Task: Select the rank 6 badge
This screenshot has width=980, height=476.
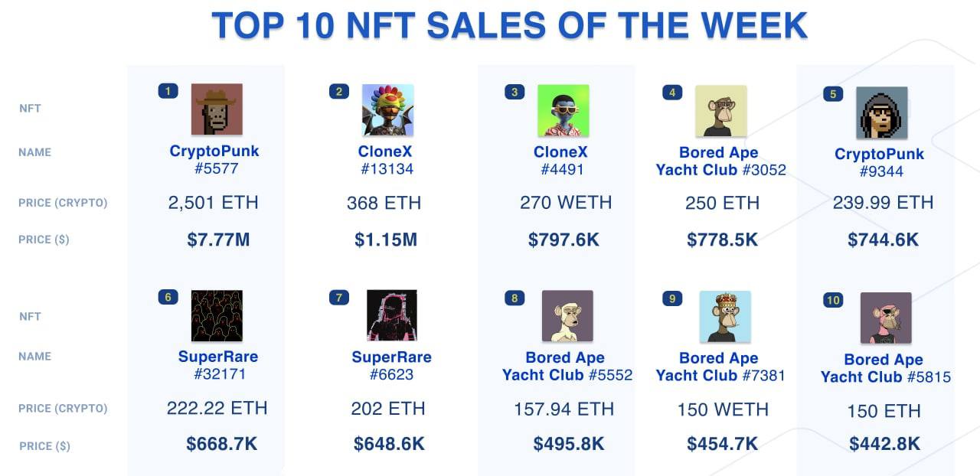Action: click(168, 297)
